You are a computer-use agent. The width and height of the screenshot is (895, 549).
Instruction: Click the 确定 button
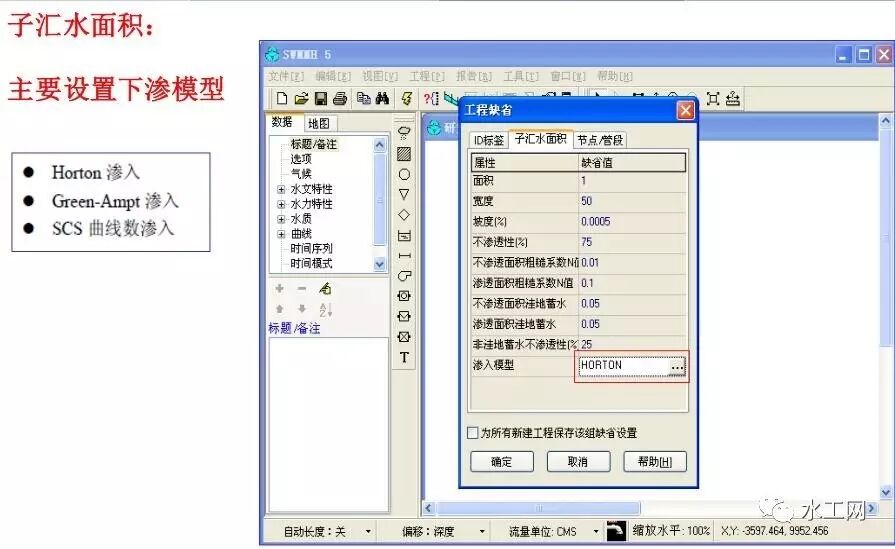(502, 462)
